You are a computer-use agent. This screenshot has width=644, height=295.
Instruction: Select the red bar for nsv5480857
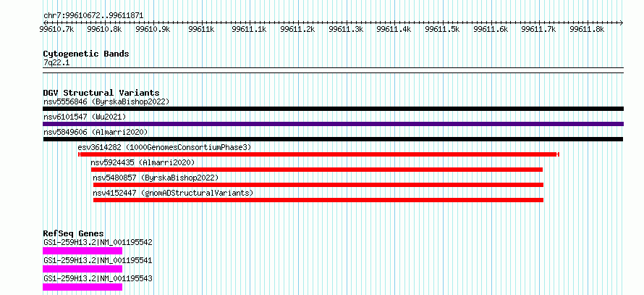click(318, 185)
